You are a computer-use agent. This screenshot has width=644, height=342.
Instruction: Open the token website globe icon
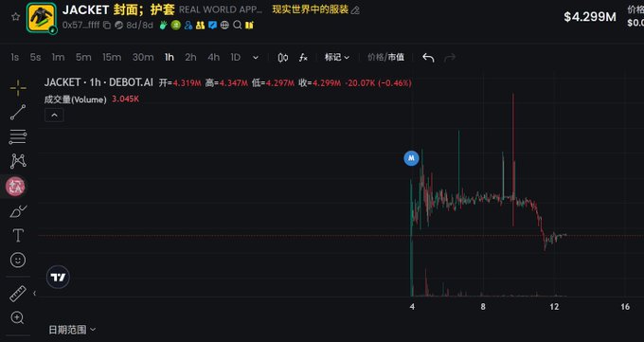pos(224,25)
